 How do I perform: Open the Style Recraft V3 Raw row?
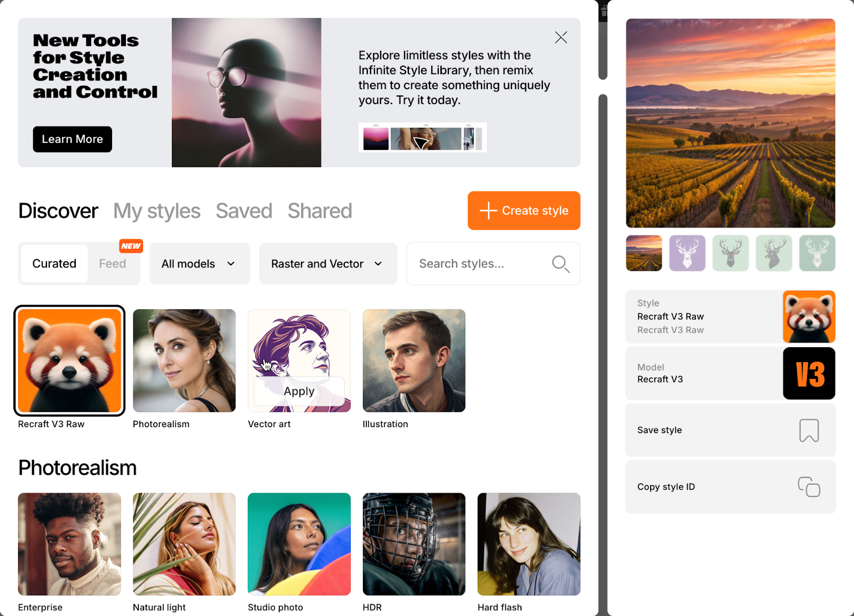pyautogui.click(x=730, y=317)
